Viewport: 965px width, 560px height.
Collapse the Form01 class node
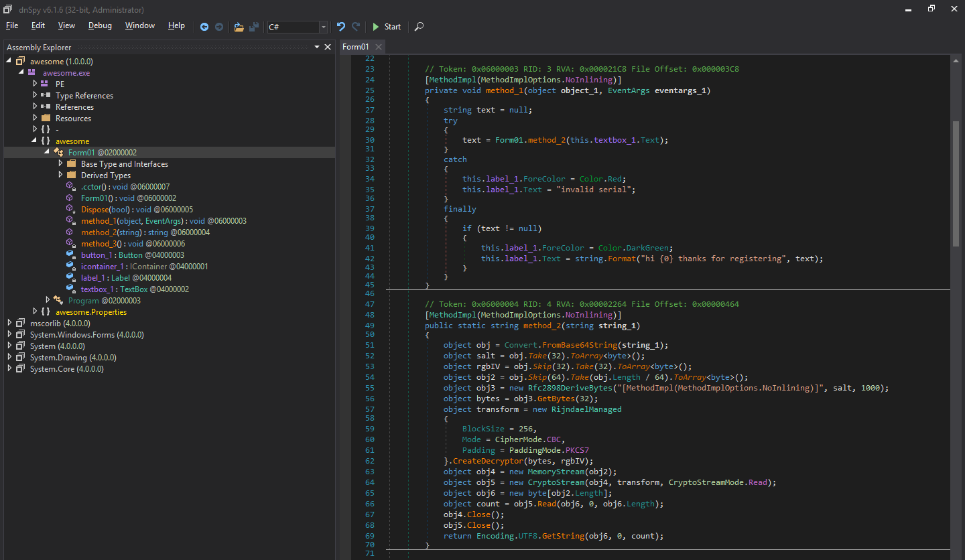tap(48, 153)
